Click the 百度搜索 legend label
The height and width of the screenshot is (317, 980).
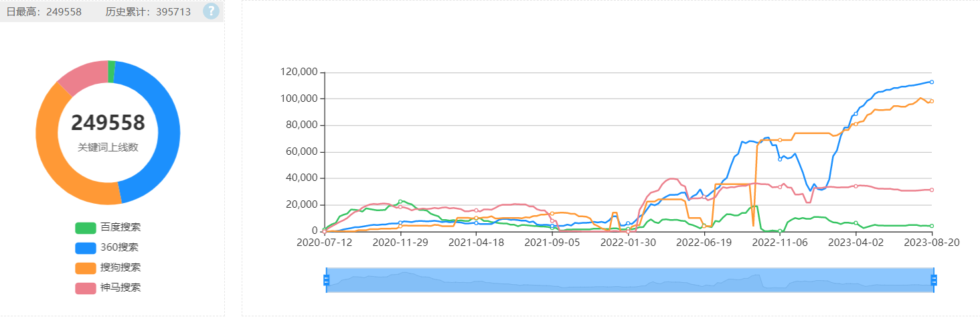point(120,228)
